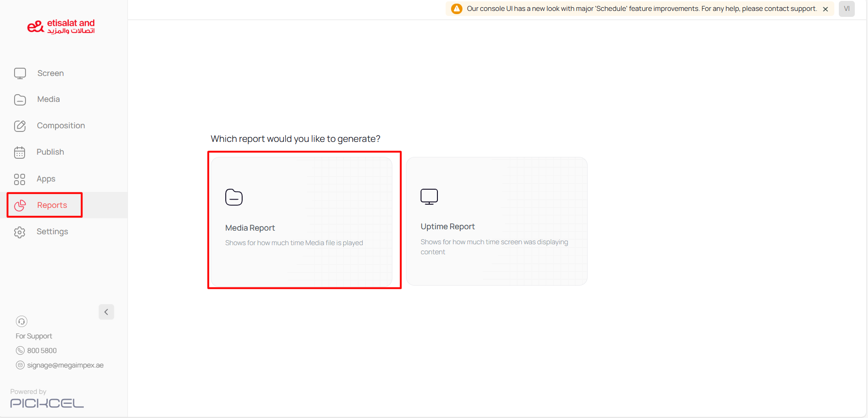Click the support headset icon

pyautogui.click(x=21, y=322)
